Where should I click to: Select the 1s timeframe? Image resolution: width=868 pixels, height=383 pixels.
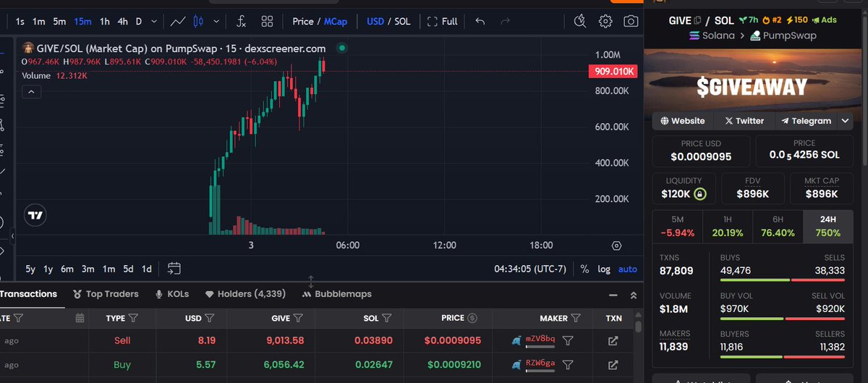(20, 21)
